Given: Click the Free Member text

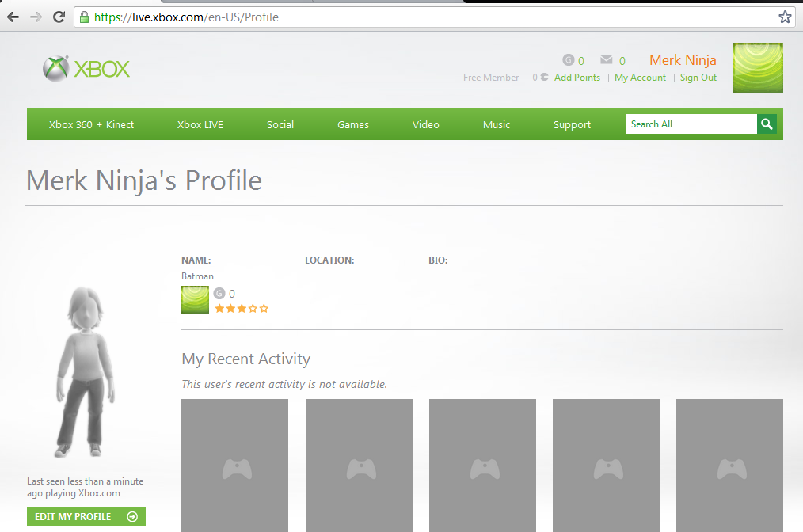Looking at the screenshot, I should point(491,78).
